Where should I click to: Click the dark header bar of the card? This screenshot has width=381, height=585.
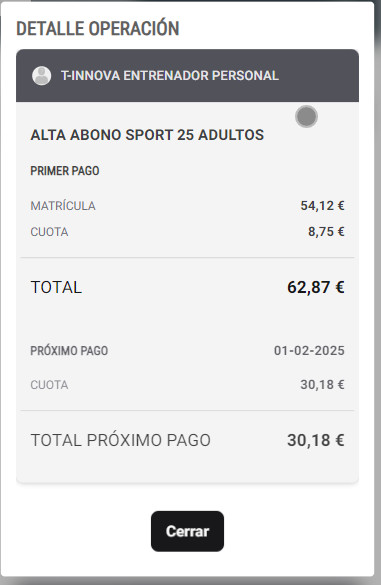click(x=187, y=76)
